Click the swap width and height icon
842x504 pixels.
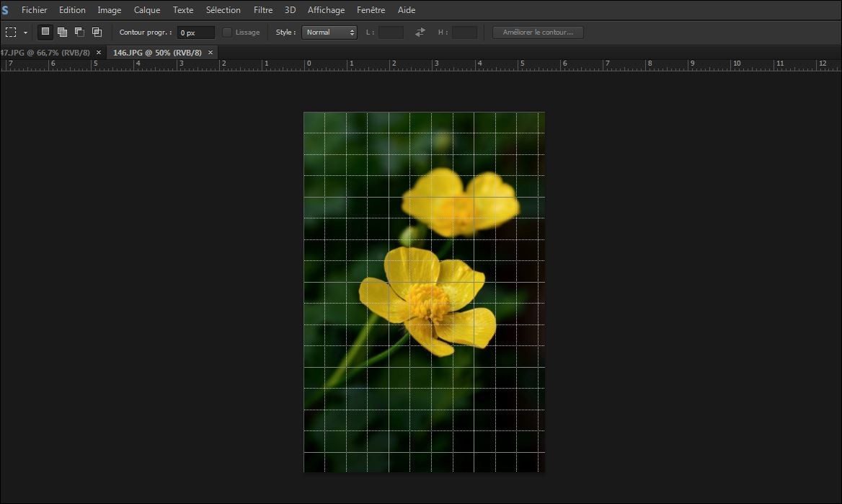(x=420, y=32)
